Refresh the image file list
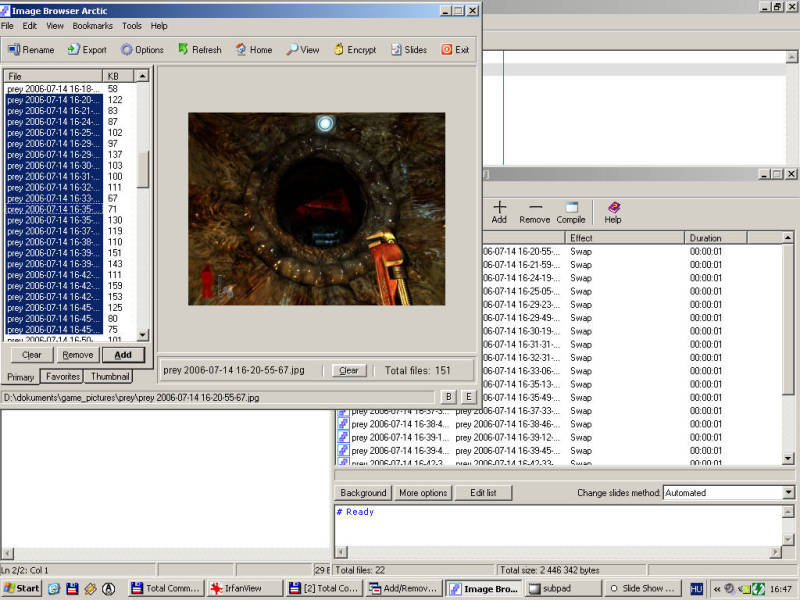This screenshot has height=600, width=800. [x=184, y=50]
